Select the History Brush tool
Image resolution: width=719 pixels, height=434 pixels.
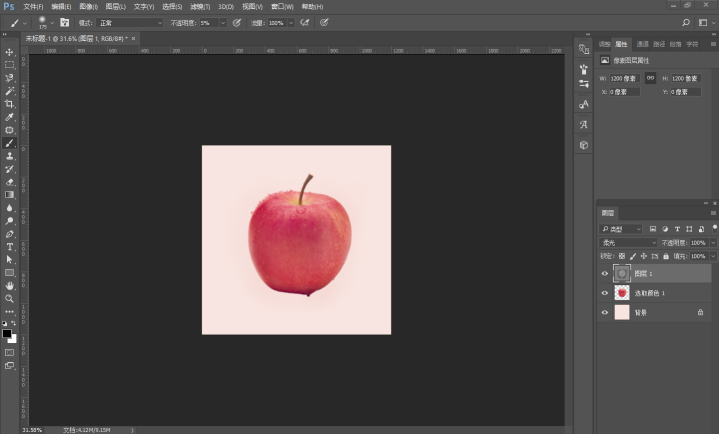click(9, 169)
